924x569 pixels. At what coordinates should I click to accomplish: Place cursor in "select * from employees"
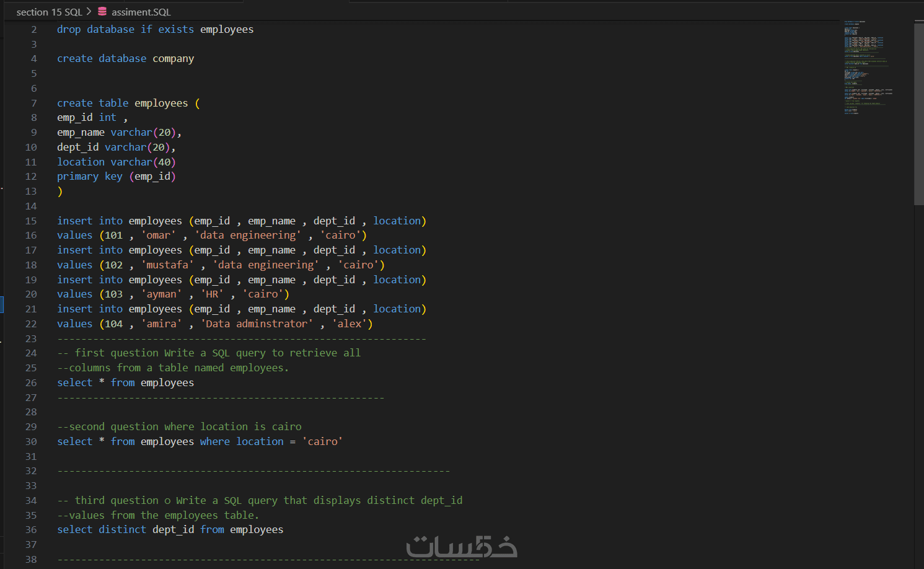point(124,382)
